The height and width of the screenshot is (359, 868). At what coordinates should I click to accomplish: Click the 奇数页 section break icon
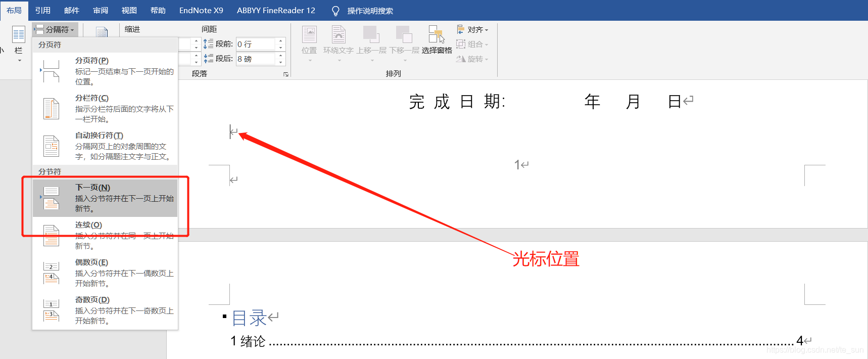click(x=51, y=310)
